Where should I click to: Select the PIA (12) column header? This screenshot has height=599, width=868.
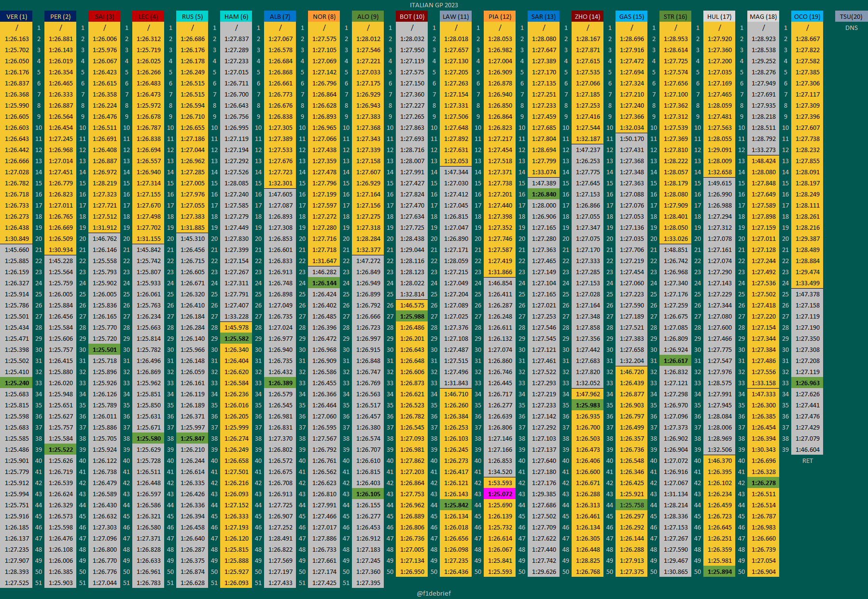[x=500, y=16]
